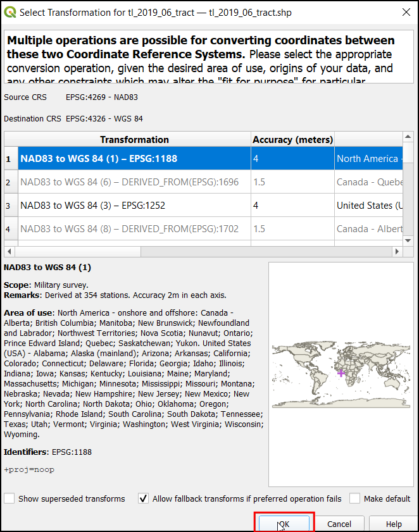This screenshot has width=419, height=532.
Task: Click the purple cross marker on map
Action: pos(342,373)
